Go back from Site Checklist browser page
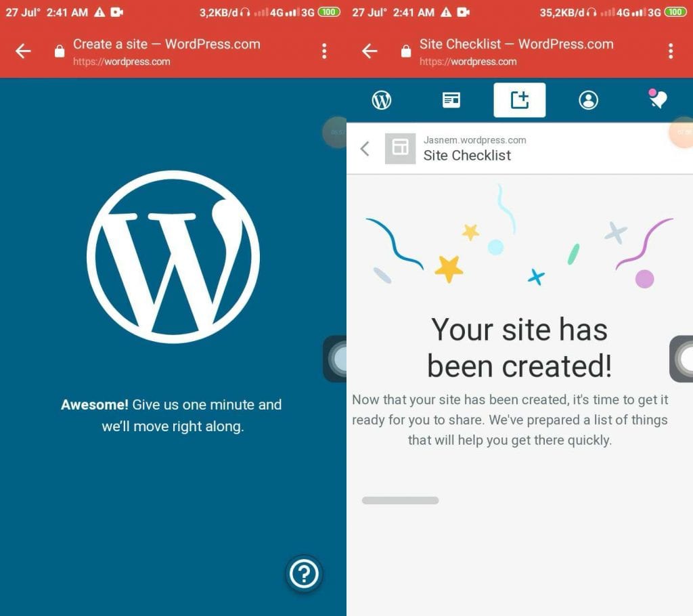Image resolution: width=693 pixels, height=616 pixels. pos(370,51)
